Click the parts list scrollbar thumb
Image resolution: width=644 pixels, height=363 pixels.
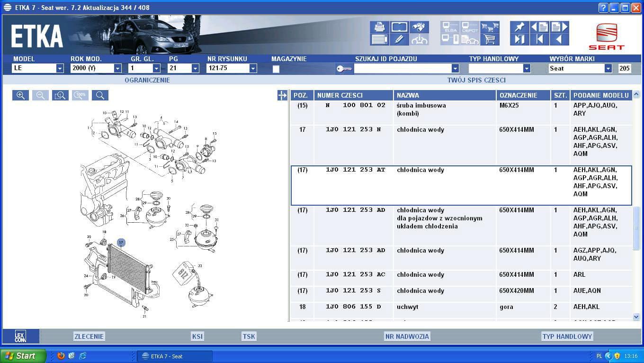pos(636,227)
